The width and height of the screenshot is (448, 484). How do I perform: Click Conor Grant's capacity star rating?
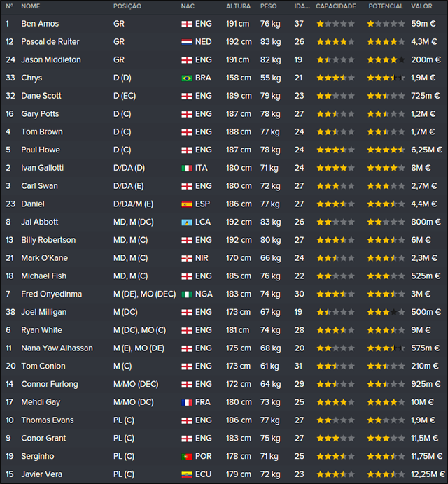335,439
